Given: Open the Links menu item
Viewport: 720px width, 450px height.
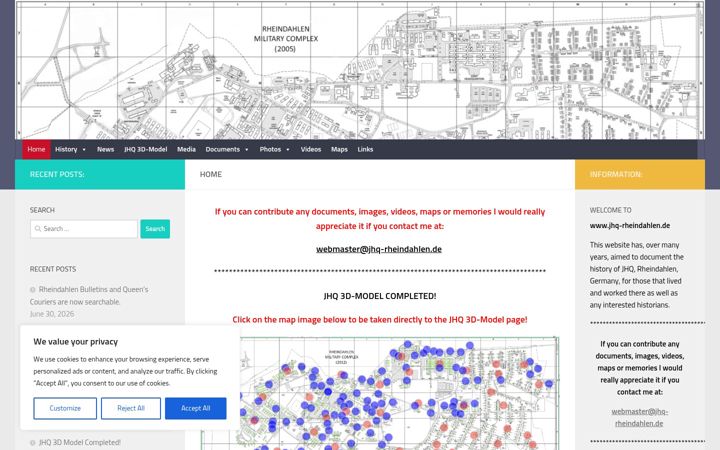Looking at the screenshot, I should [365, 149].
